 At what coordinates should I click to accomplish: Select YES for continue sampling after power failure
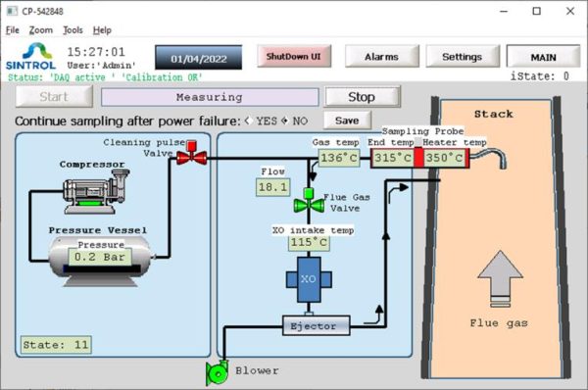248,121
